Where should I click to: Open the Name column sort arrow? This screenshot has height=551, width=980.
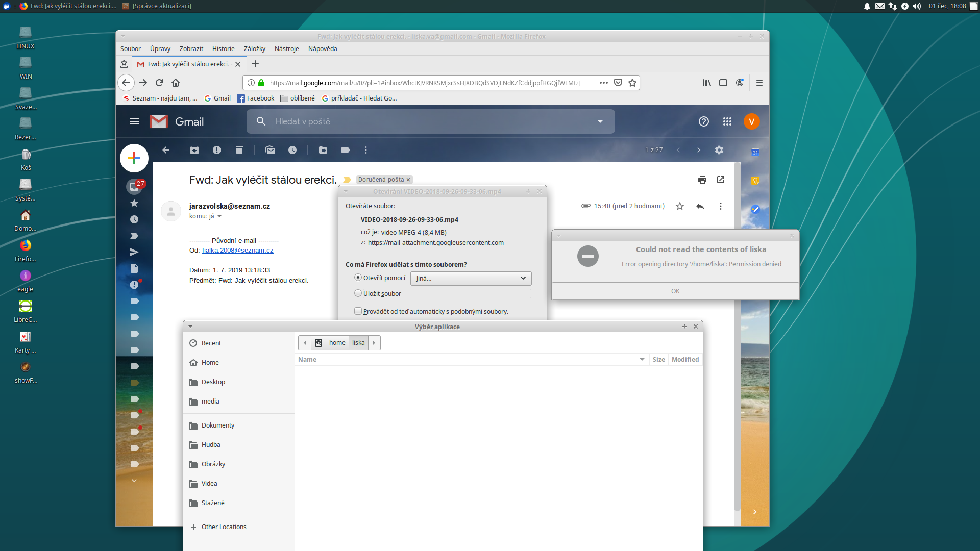tap(642, 360)
